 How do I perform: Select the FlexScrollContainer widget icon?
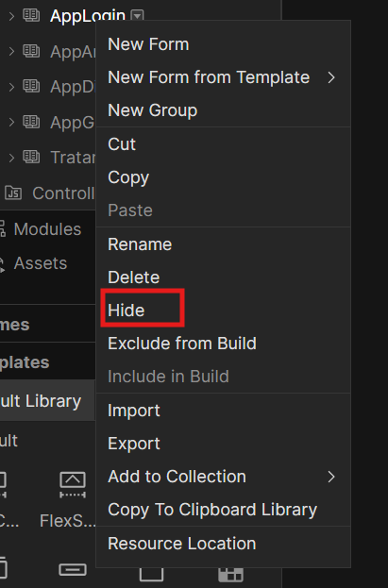pos(73,485)
